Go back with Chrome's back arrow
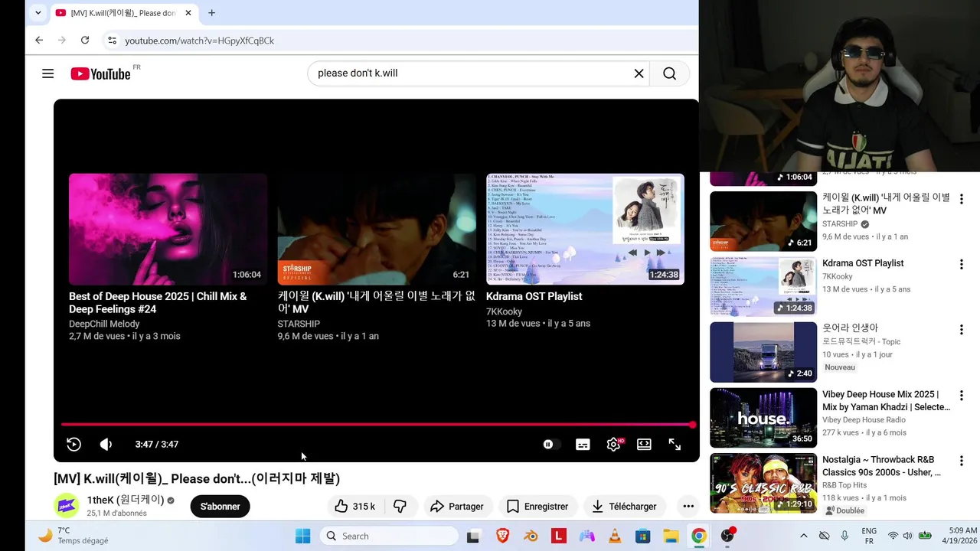The height and width of the screenshot is (551, 980). point(39,41)
